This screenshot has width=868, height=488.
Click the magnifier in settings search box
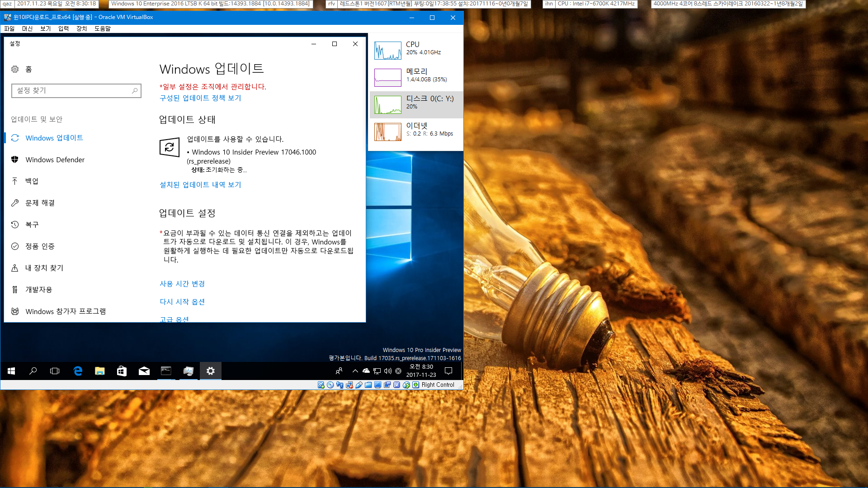tap(135, 90)
